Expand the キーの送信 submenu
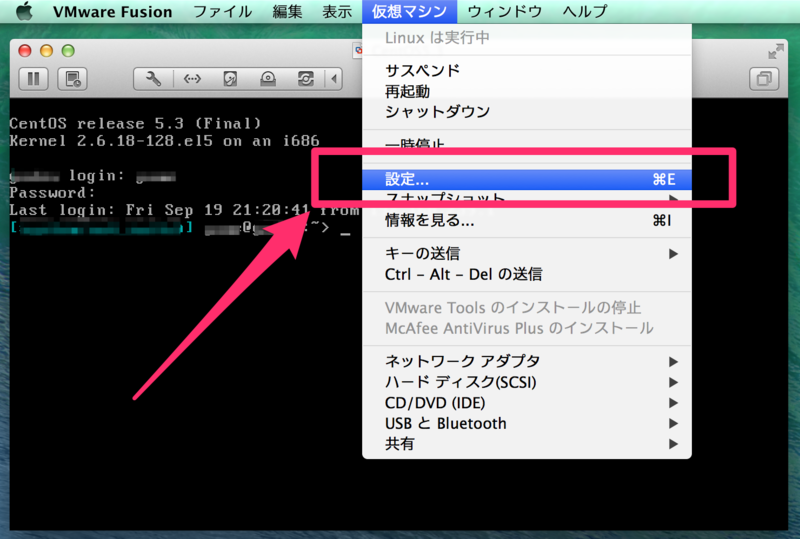Screen dimensions: 800x539 527,254
